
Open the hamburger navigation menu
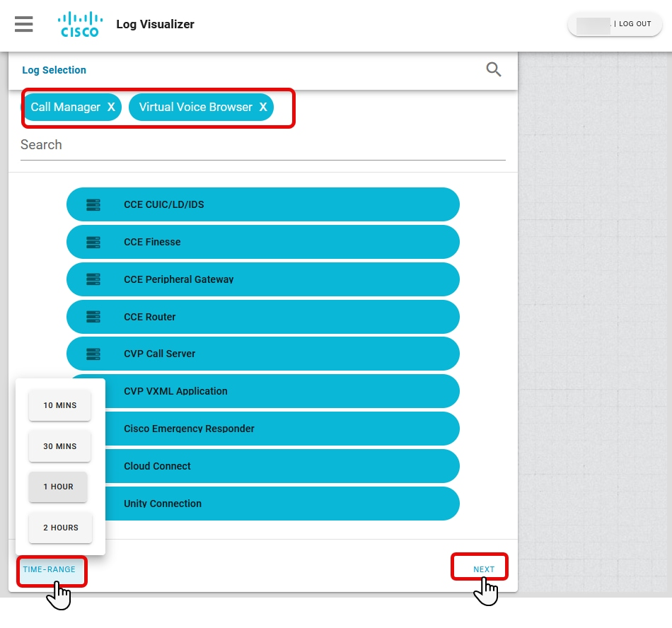[x=23, y=24]
